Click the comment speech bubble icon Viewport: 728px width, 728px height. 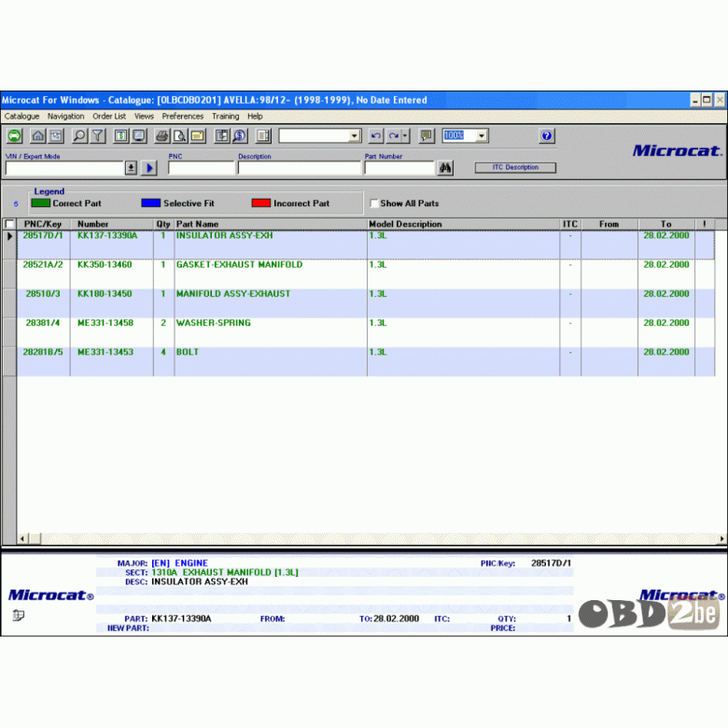[427, 136]
